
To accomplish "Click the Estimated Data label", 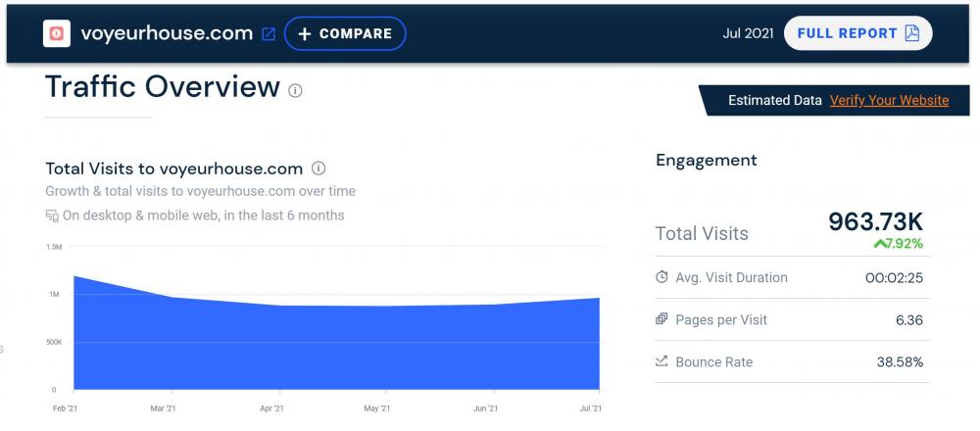I will (774, 100).
